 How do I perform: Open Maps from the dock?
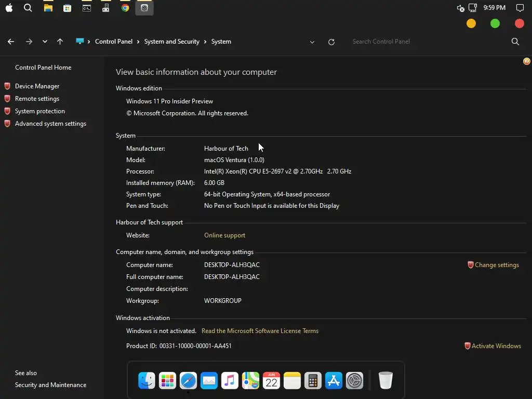tap(250, 380)
